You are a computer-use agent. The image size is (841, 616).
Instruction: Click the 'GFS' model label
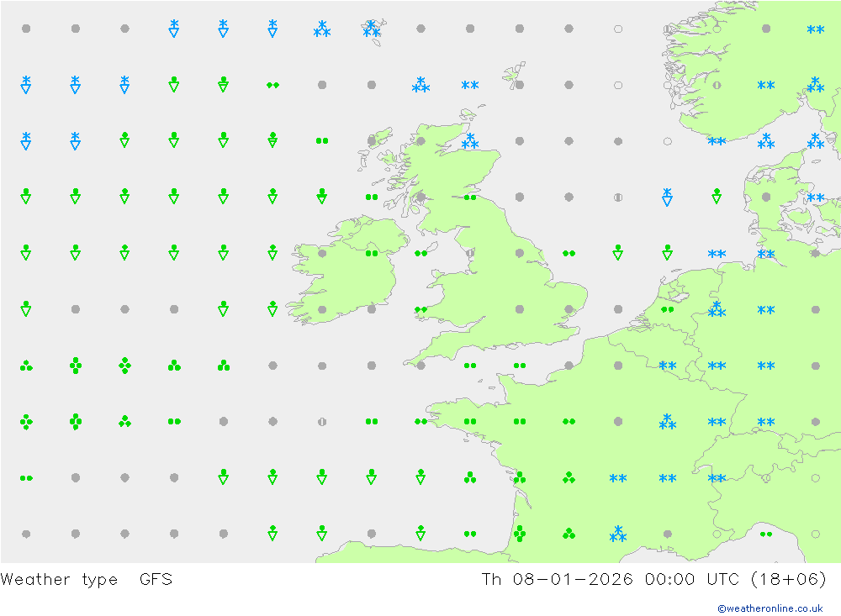click(156, 580)
